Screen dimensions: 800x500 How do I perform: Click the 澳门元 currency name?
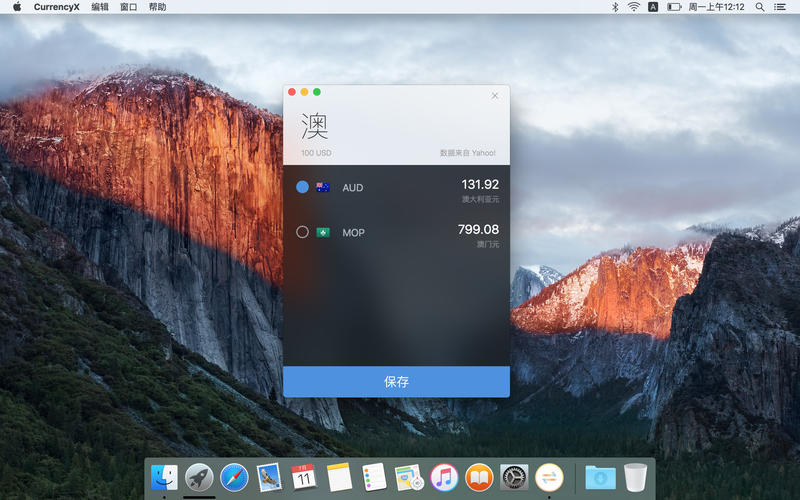point(488,244)
